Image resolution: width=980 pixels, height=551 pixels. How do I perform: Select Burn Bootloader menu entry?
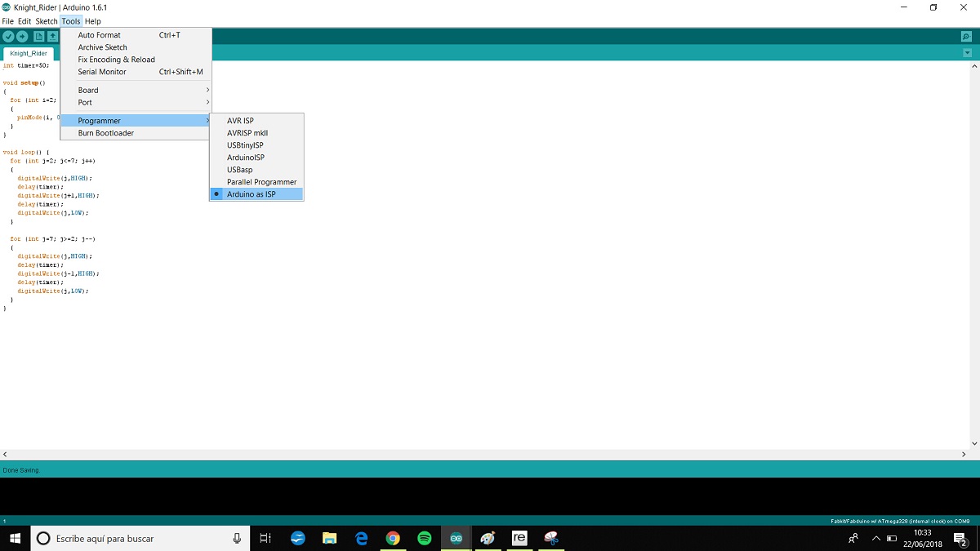coord(136,133)
